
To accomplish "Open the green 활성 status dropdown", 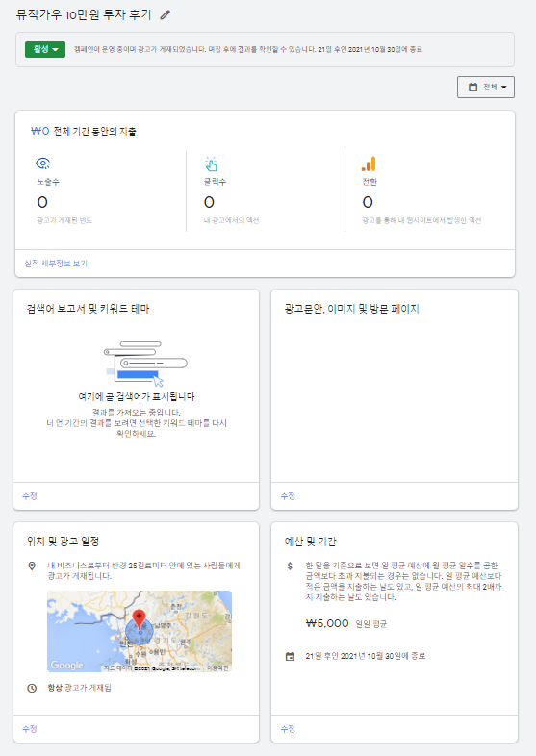I will pos(45,49).
